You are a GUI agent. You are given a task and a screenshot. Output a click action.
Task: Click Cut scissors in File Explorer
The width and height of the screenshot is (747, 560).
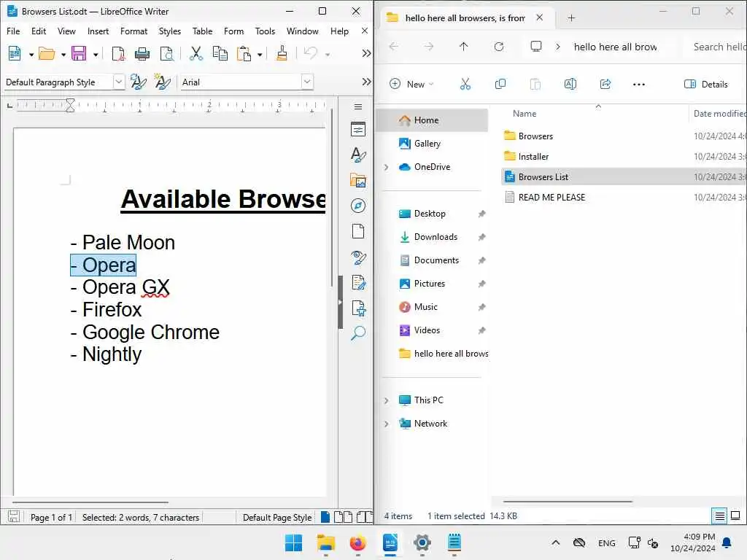465,85
